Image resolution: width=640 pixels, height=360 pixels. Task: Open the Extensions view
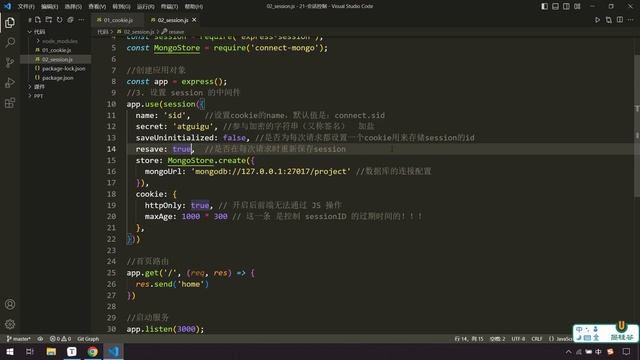click(x=10, y=103)
